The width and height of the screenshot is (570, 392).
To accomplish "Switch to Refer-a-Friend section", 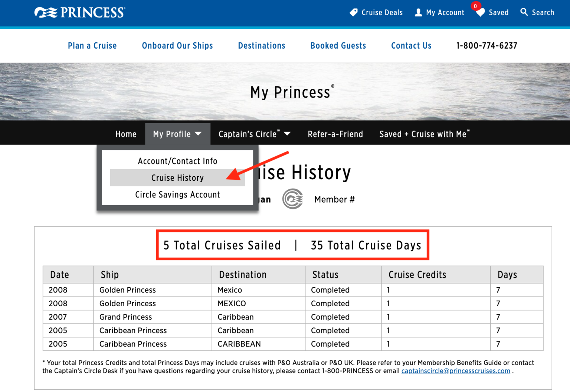I will point(335,134).
